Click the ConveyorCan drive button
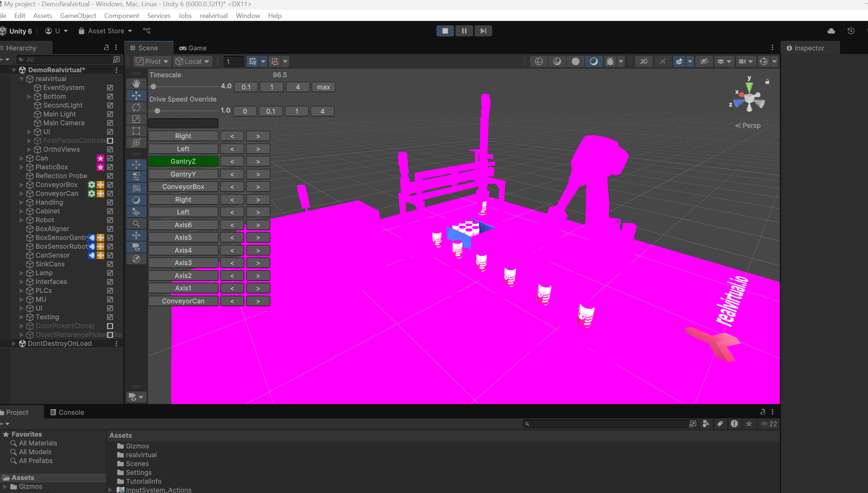Screen dimensions: 868x493 pos(183,301)
